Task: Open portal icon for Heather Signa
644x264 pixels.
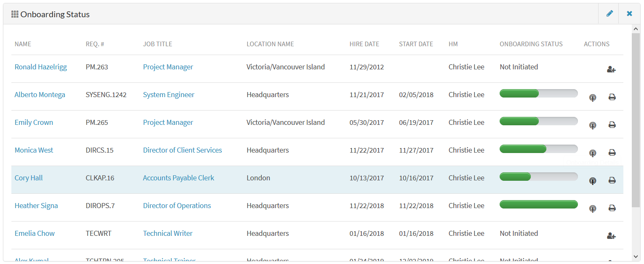Action: point(593,209)
